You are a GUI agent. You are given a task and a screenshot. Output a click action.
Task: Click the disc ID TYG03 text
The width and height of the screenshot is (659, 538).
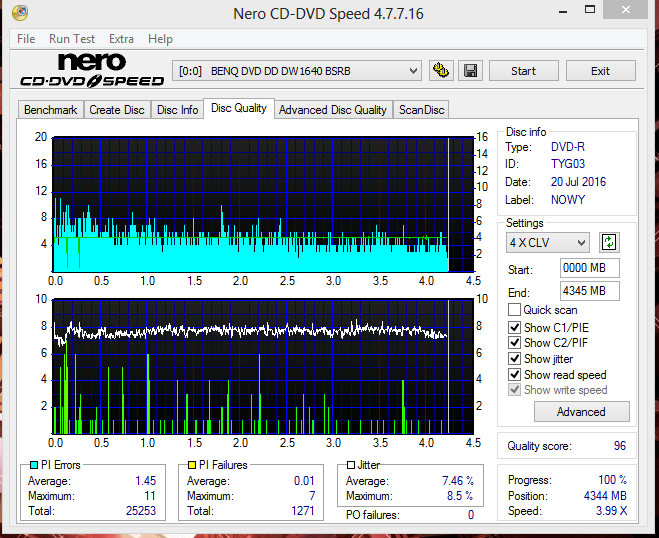click(568, 164)
